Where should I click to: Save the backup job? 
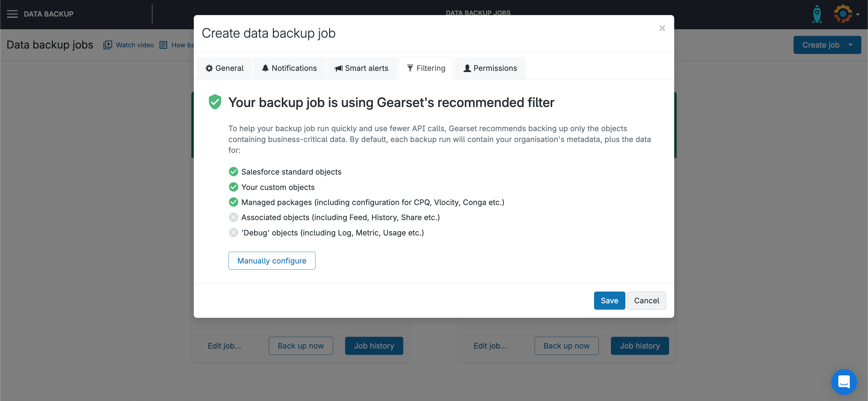pos(609,300)
